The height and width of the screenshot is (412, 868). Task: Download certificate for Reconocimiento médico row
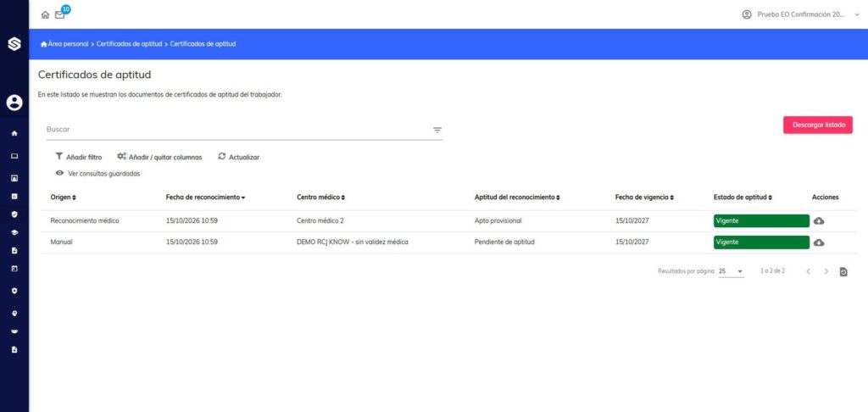pos(819,220)
